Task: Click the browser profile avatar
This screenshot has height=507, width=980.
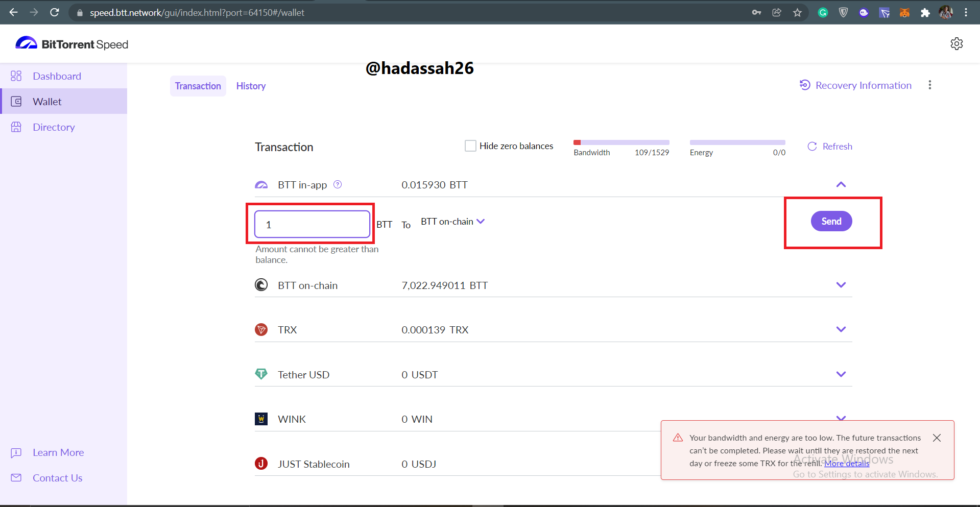Action: click(946, 12)
